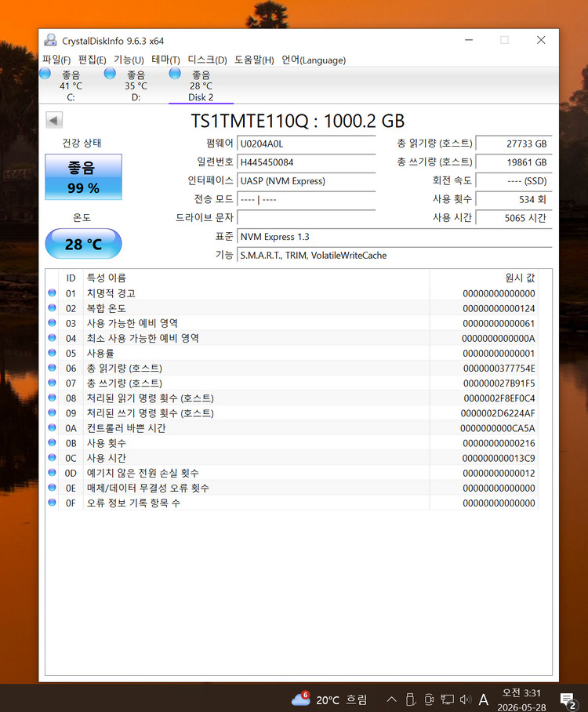The width and height of the screenshot is (588, 712).
Task: Open the 디스크(D) menu
Action: 208,60
